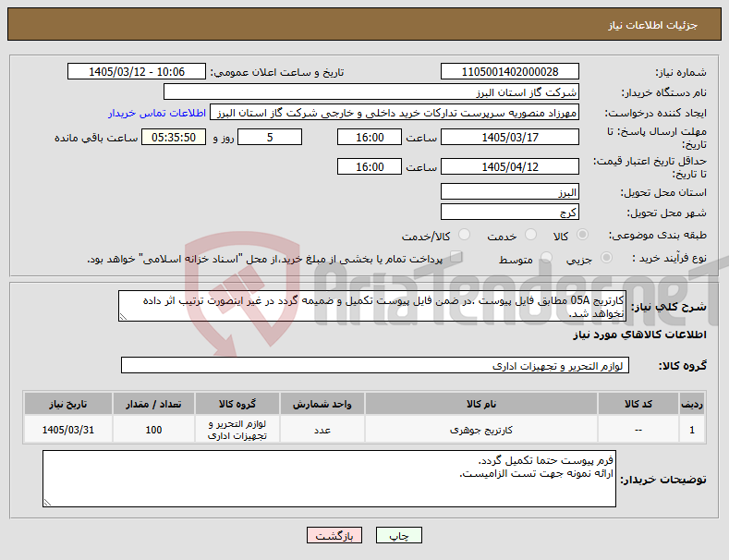Select the جزیی purchase type radio
729x560 pixels.
click(606, 257)
